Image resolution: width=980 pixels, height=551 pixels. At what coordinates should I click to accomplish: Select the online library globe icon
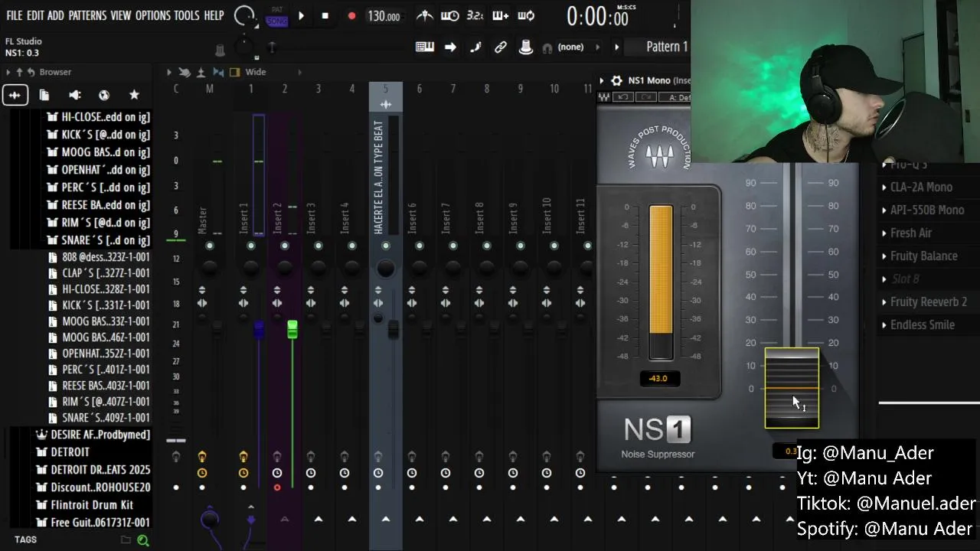click(104, 95)
